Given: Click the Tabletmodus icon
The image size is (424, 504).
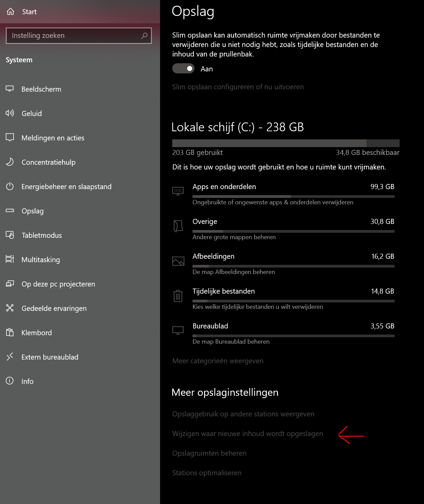Looking at the screenshot, I should click(x=10, y=235).
